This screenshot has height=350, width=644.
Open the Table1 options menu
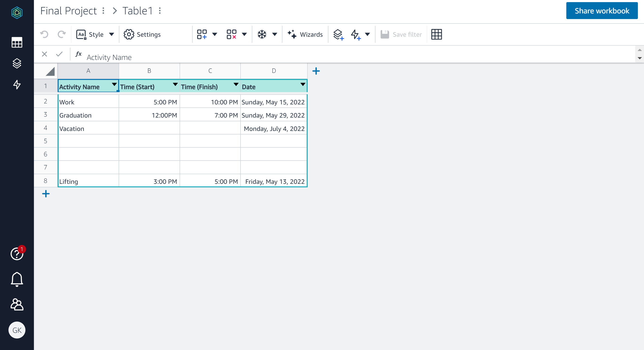(x=160, y=11)
